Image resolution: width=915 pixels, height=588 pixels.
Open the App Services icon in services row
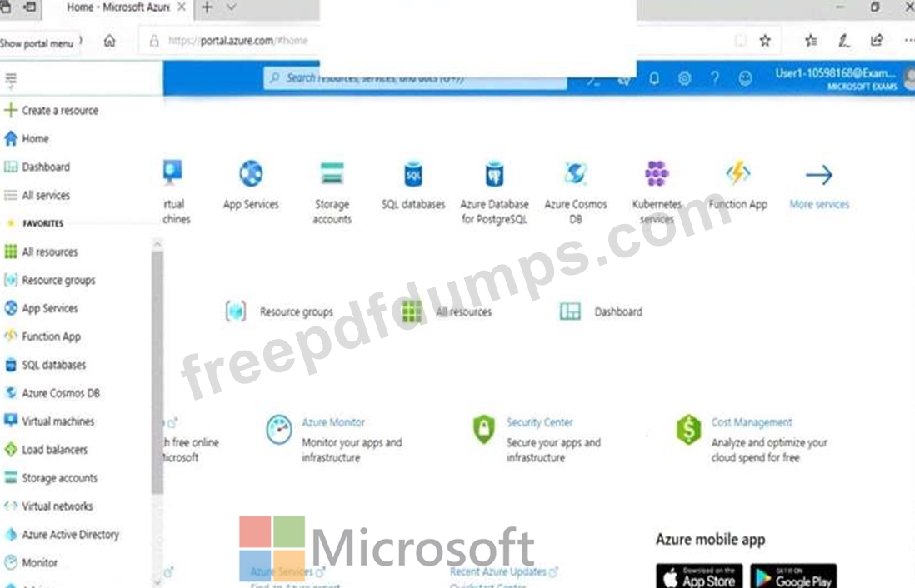(251, 174)
